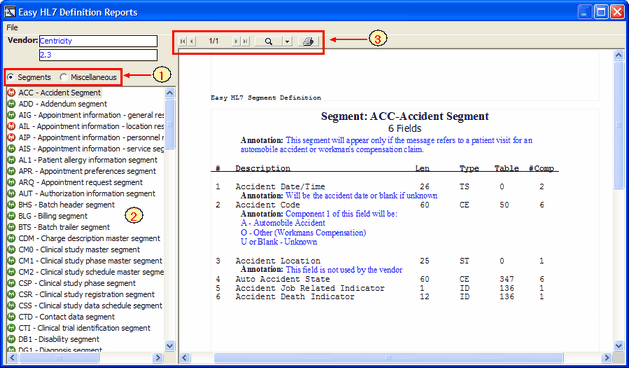This screenshot has height=368, width=629.
Task: Select the Miscellaneous radio button
Action: point(63,77)
